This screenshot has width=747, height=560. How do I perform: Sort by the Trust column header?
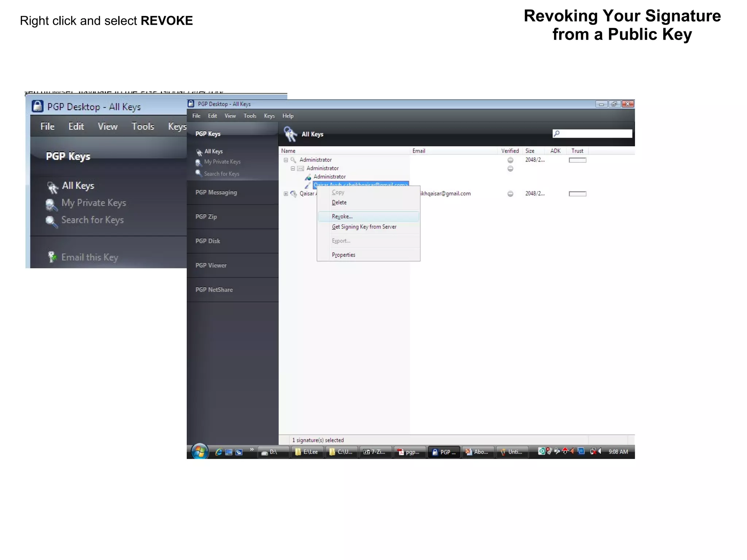[x=577, y=151]
